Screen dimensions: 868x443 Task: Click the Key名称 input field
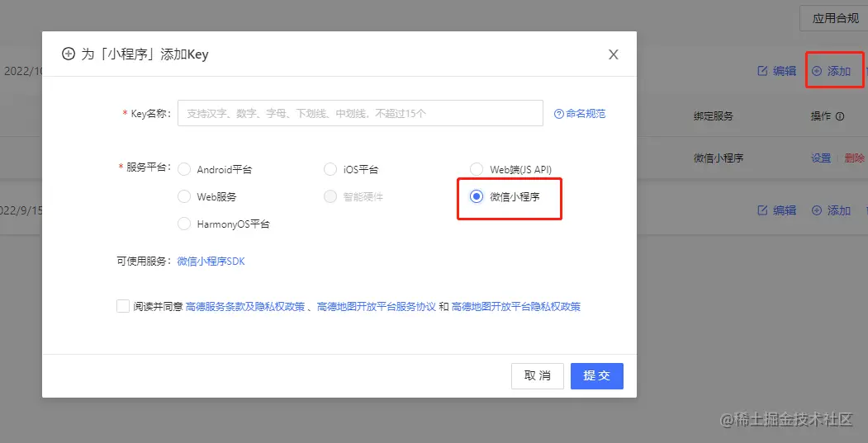pyautogui.click(x=360, y=113)
